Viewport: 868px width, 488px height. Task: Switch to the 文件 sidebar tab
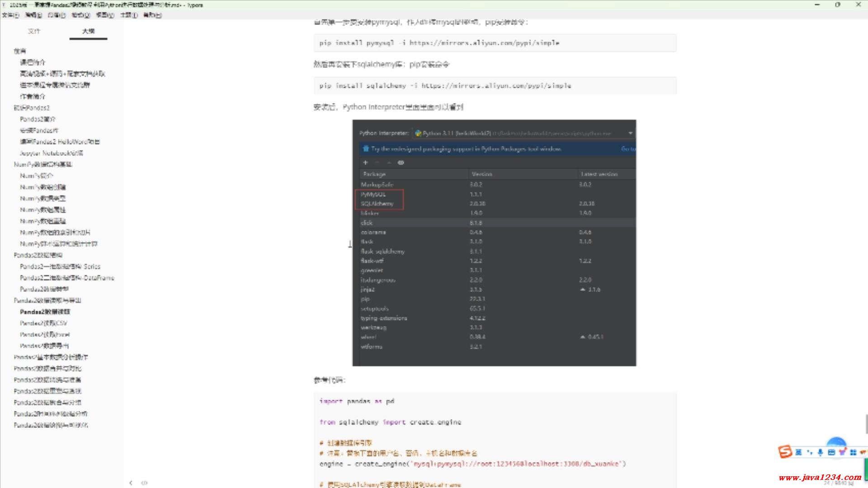(34, 31)
